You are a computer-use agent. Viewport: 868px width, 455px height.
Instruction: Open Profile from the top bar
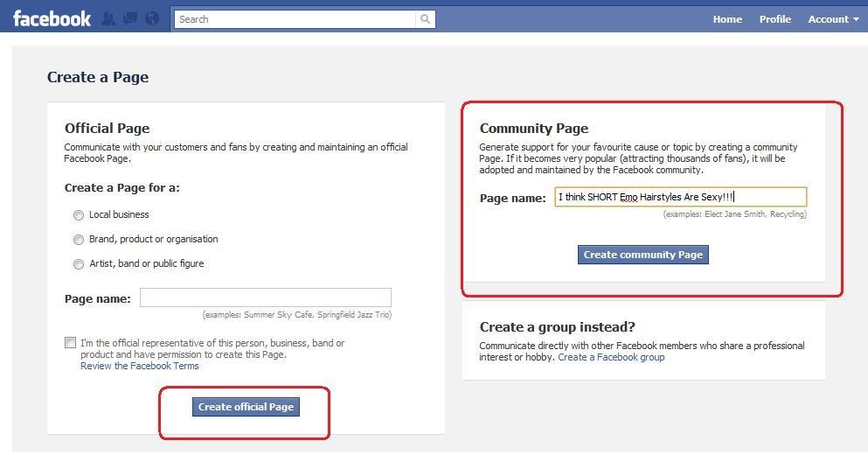pyautogui.click(x=774, y=19)
